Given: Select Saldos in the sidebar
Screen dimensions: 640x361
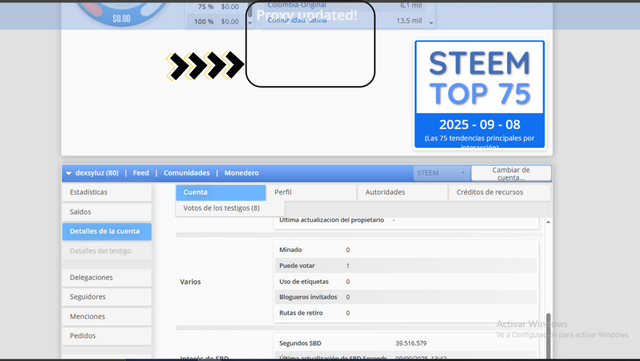Looking at the screenshot, I should 107,212.
